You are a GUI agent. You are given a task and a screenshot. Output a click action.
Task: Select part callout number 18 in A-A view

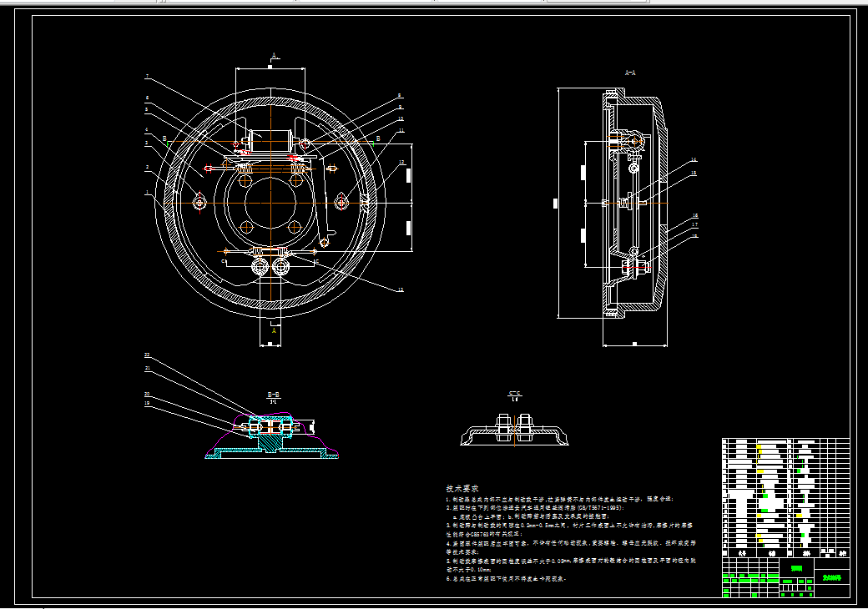(x=694, y=235)
